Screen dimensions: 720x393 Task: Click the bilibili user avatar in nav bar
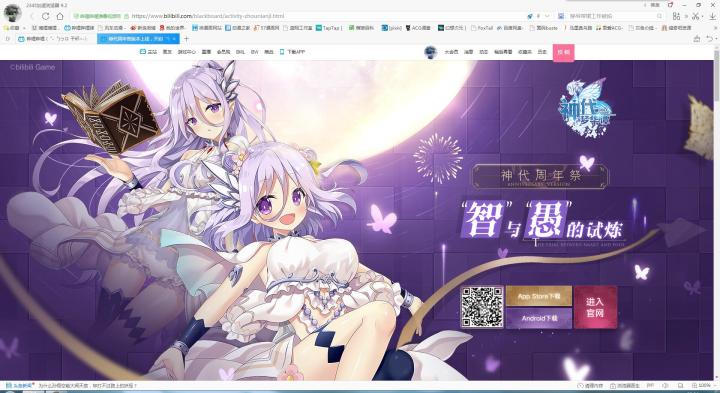431,52
